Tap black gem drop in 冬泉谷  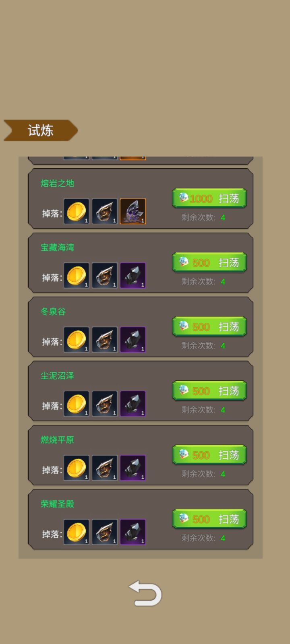tap(133, 339)
